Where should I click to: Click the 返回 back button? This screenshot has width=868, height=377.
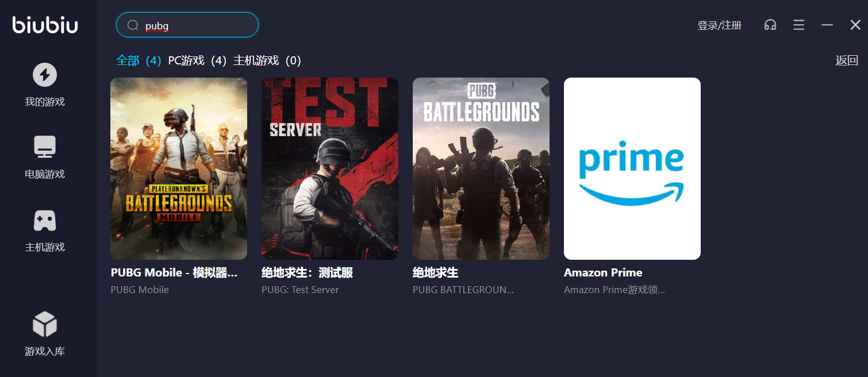click(x=847, y=60)
